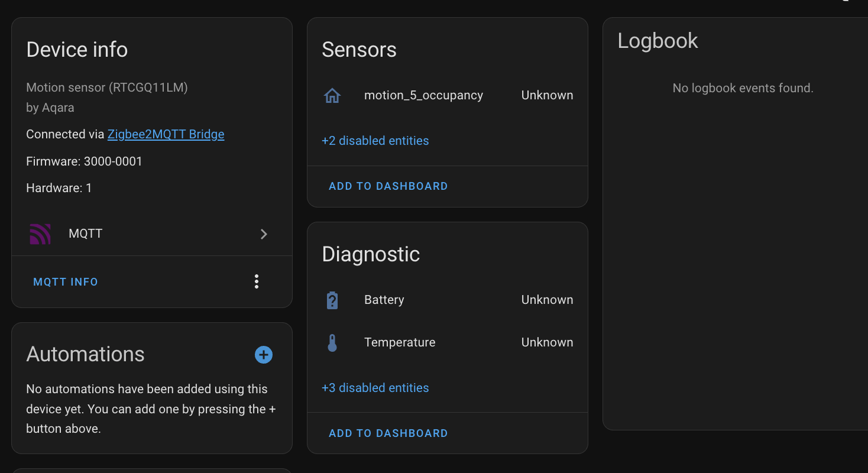
Task: Open the Temperature entity row
Action: 400,342
